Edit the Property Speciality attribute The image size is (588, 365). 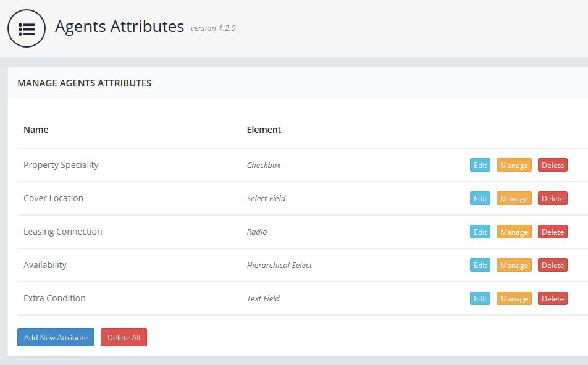pyautogui.click(x=480, y=165)
